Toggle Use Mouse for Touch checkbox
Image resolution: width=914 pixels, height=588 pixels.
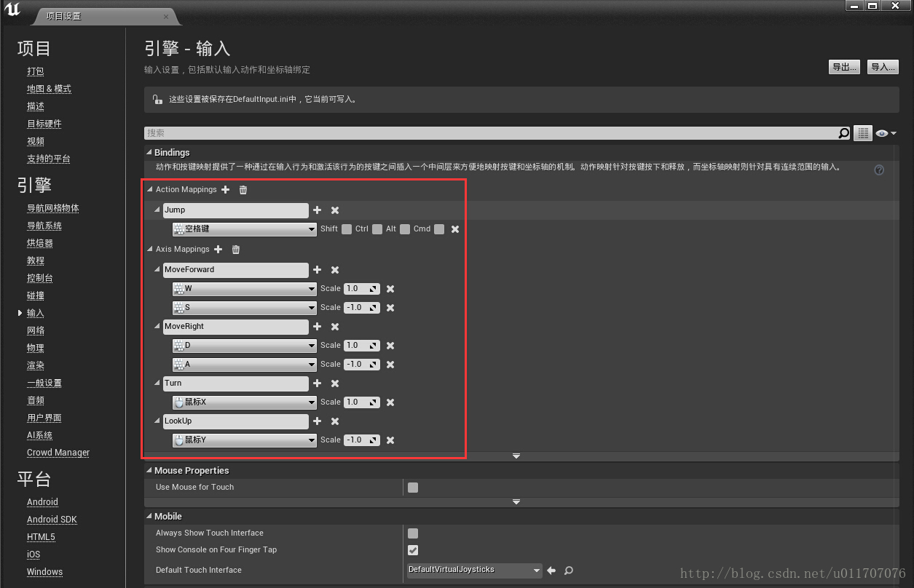click(413, 488)
